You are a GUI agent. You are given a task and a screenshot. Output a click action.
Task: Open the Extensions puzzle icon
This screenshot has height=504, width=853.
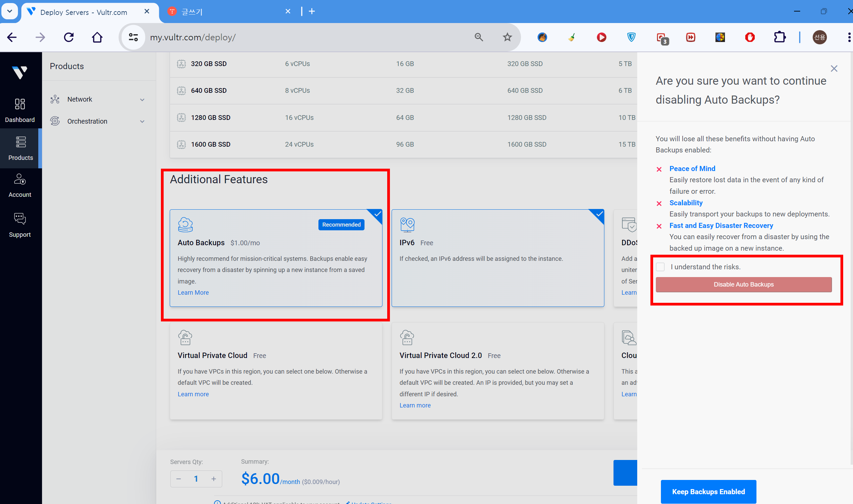coord(779,37)
